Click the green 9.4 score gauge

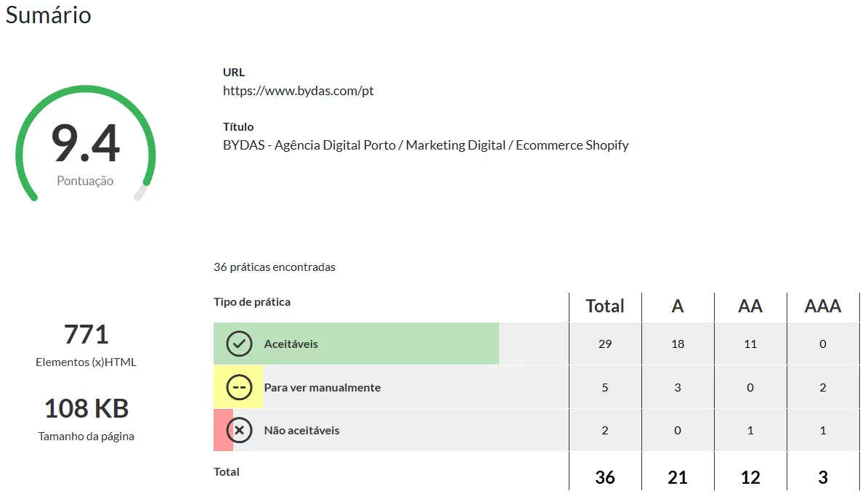pos(86,145)
